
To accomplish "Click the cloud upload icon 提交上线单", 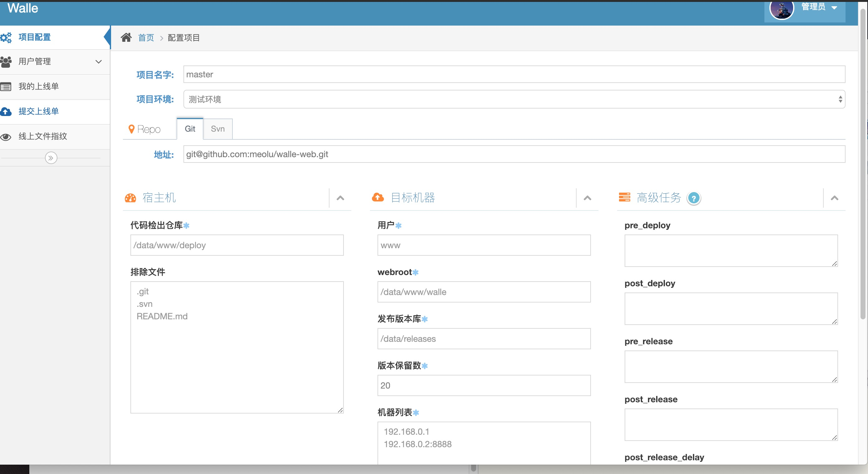I will [x=6, y=112].
